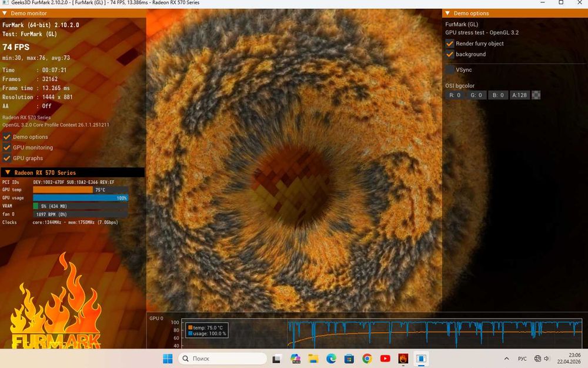Show hidden system tray icons
588x368 pixels.
(x=507, y=358)
